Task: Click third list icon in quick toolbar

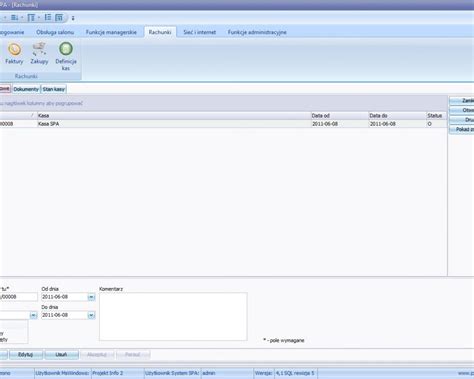Action: pos(48,18)
